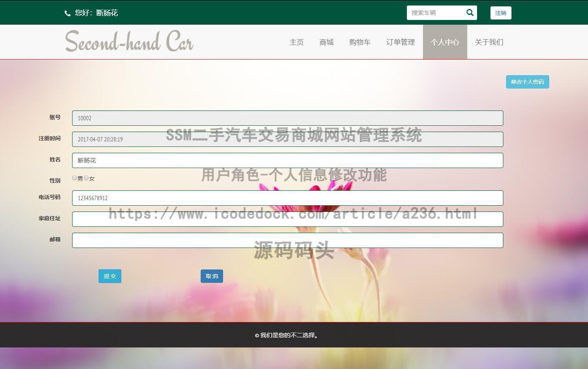
Task: Select the 女 gender radio button
Action: 86,178
